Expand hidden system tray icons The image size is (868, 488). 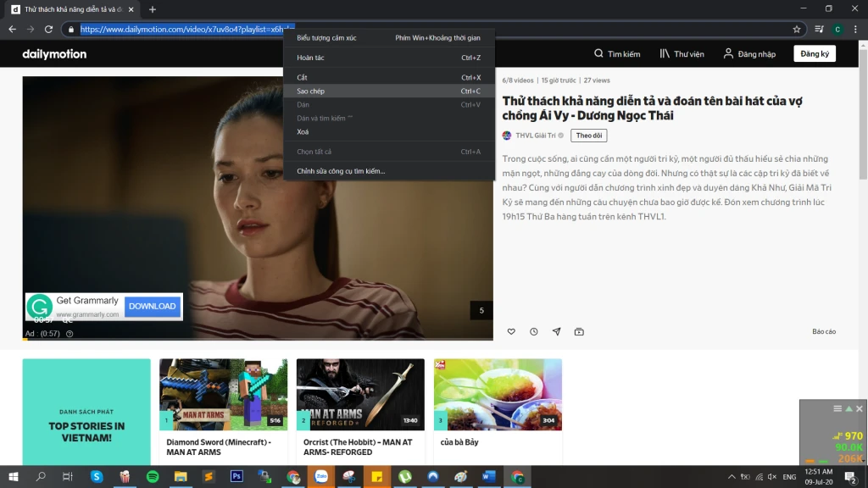[731, 476]
